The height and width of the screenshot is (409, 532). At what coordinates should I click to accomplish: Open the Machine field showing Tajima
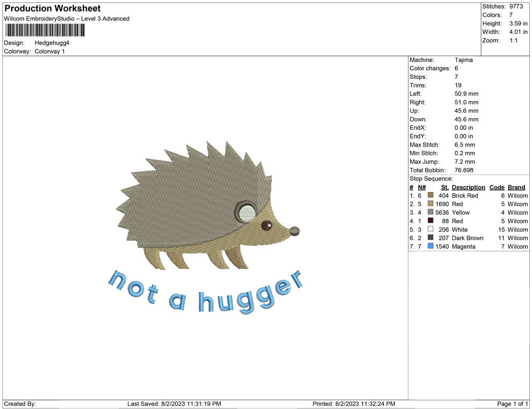coord(462,60)
